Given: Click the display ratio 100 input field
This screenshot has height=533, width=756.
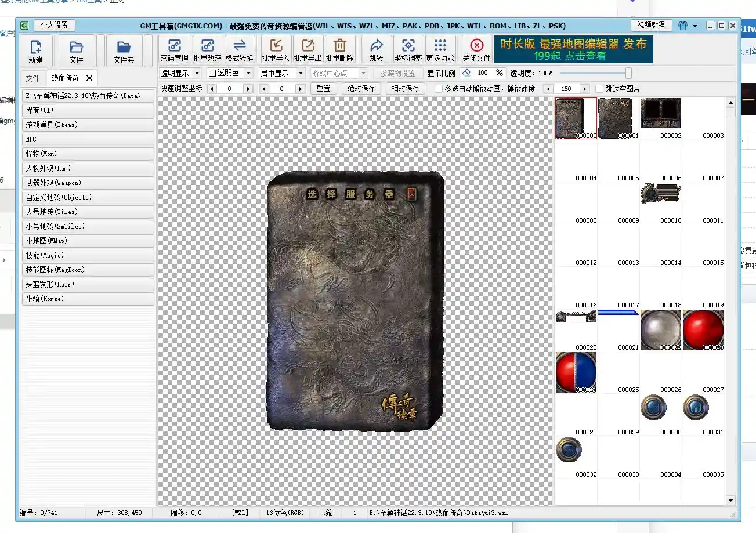Looking at the screenshot, I should (483, 73).
